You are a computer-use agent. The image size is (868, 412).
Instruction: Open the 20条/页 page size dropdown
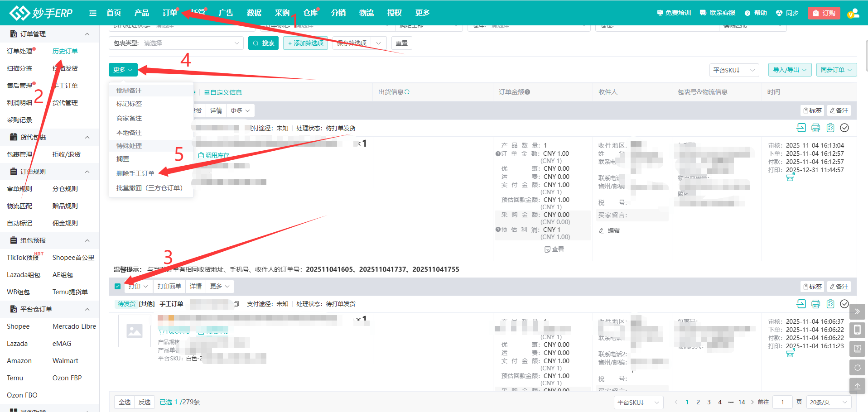(x=829, y=402)
